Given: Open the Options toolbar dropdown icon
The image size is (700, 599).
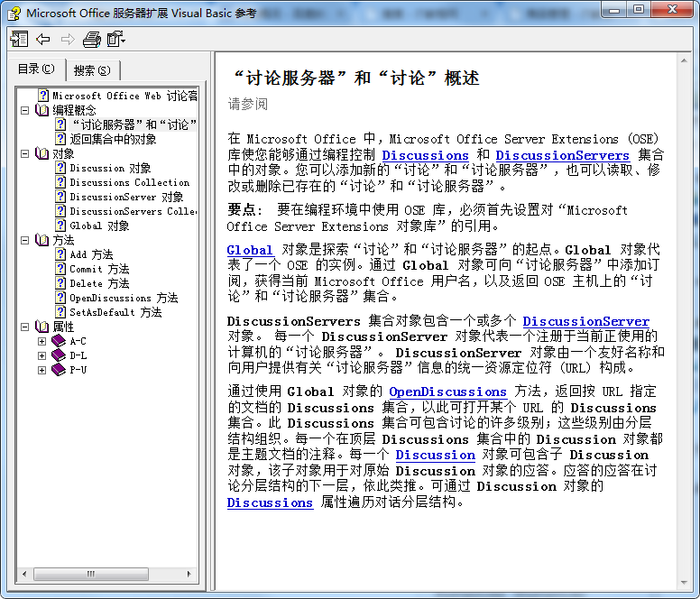Looking at the screenshot, I should click(115, 39).
